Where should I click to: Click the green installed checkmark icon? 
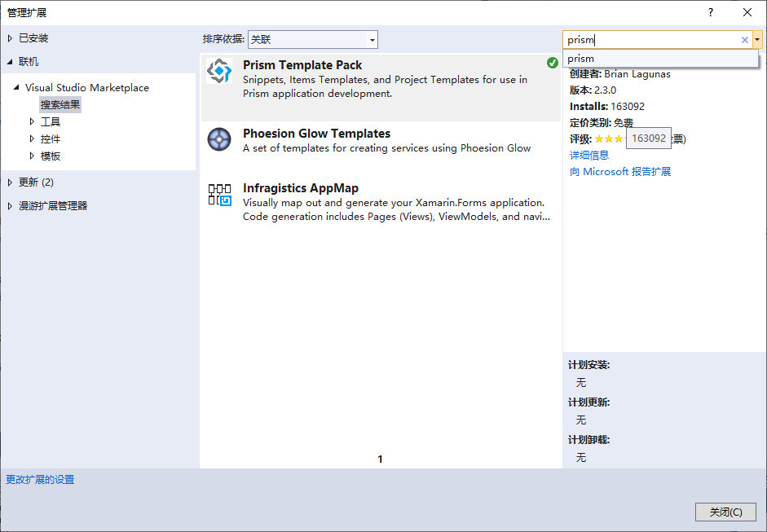(553, 63)
